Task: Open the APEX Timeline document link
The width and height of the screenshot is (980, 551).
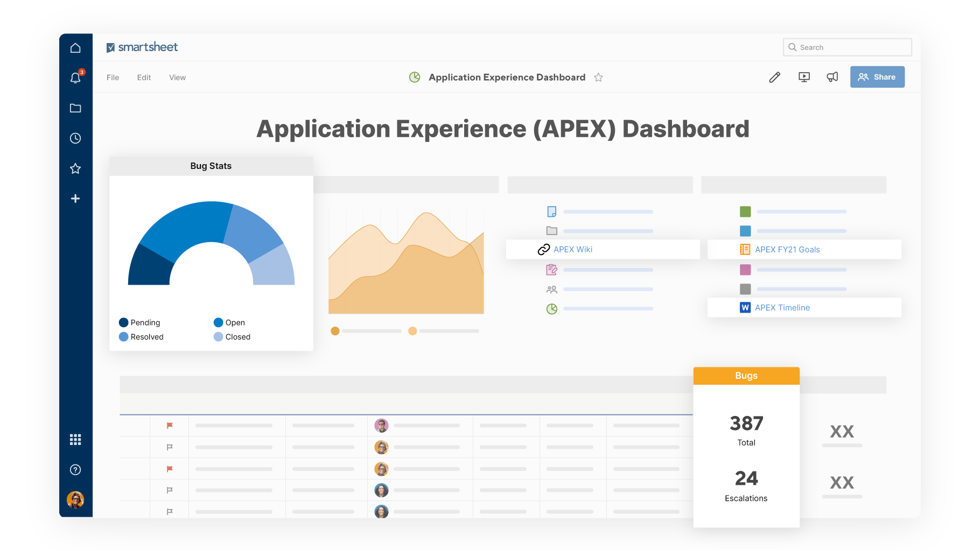Action: (x=782, y=308)
